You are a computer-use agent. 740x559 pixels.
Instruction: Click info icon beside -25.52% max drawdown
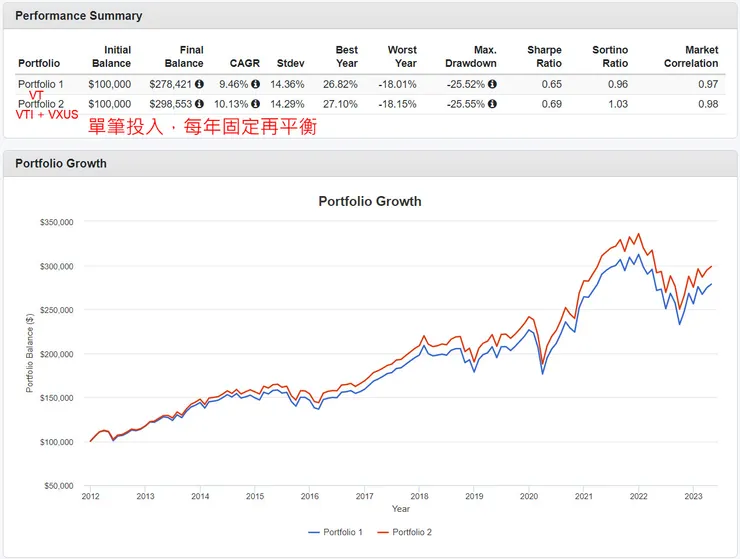click(x=492, y=84)
